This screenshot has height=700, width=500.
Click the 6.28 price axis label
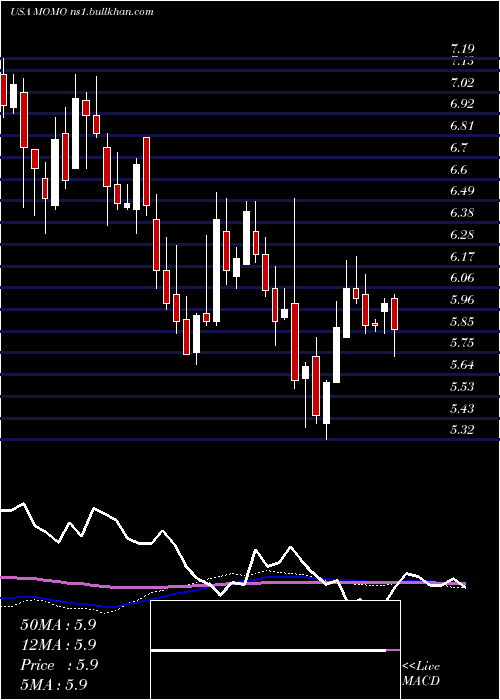pyautogui.click(x=463, y=235)
